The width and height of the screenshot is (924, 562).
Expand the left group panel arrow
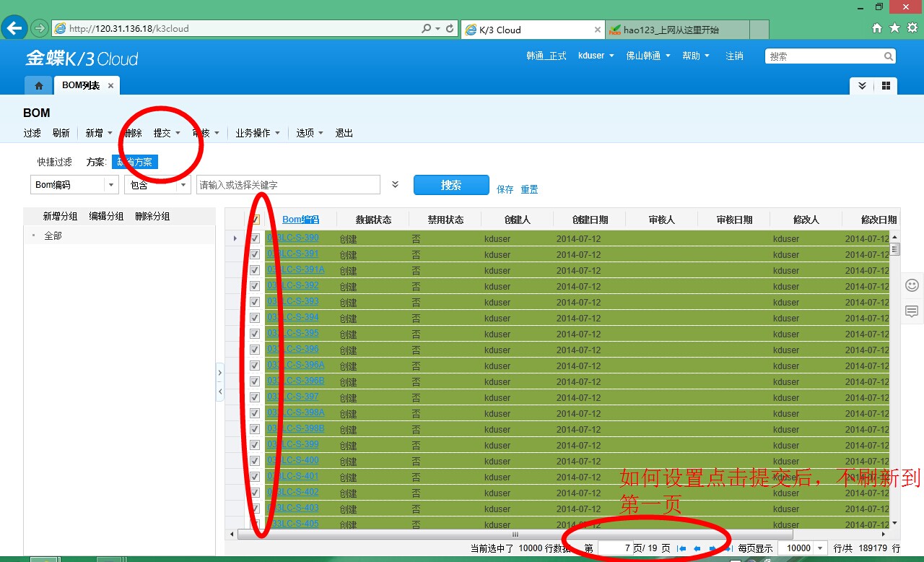tap(220, 373)
